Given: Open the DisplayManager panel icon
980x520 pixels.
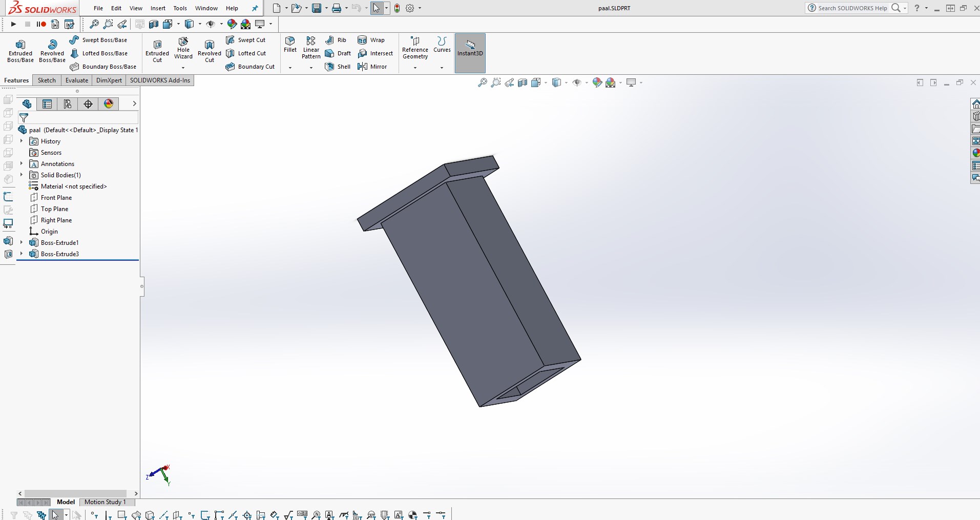Looking at the screenshot, I should tap(109, 104).
